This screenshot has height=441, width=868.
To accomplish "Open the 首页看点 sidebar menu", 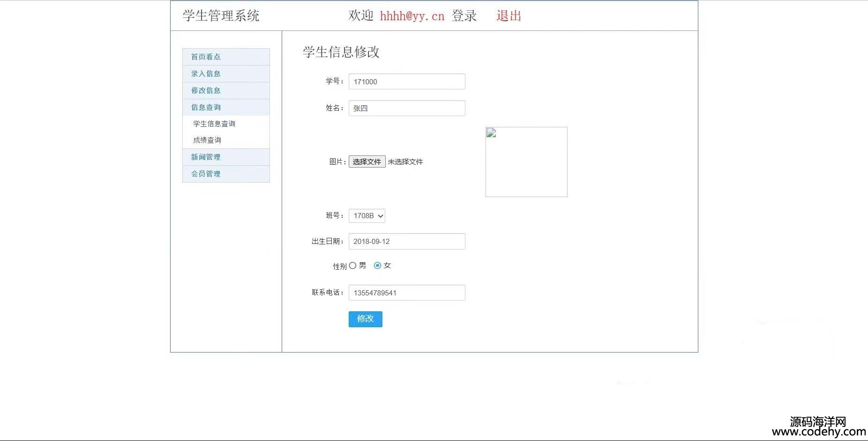I will pos(206,57).
